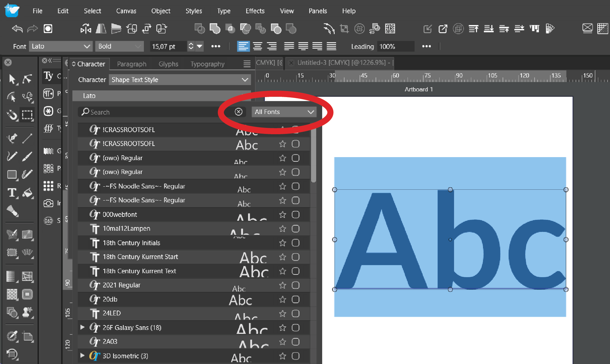Click the Undo arrow icon
Image resolution: width=610 pixels, height=364 pixels.
pyautogui.click(x=17, y=29)
